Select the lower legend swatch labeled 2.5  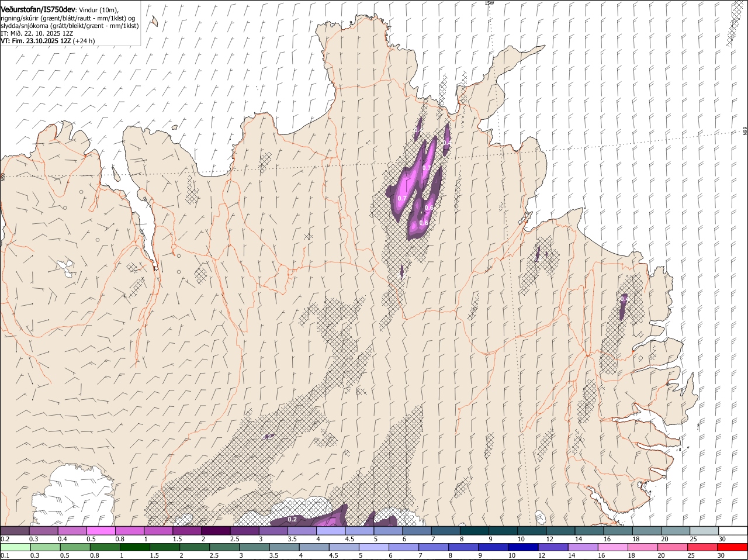(x=224, y=547)
